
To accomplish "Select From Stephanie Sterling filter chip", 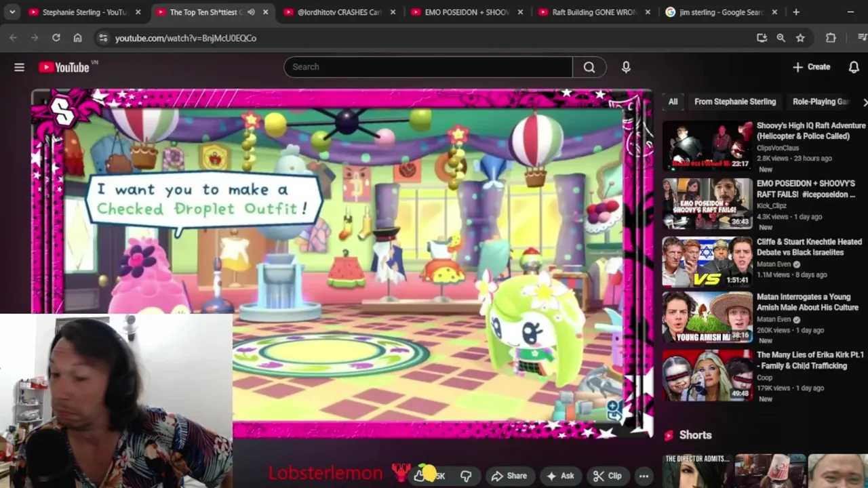I will (x=735, y=102).
